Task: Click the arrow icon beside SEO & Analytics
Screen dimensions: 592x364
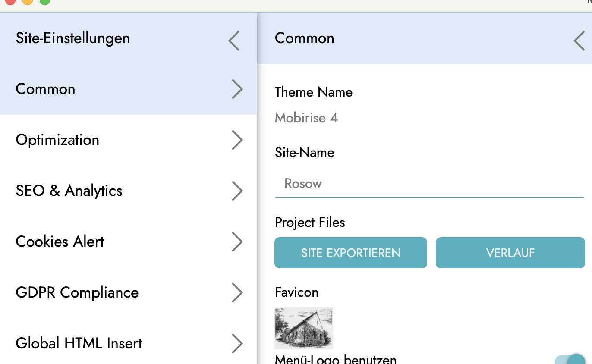Action: (237, 191)
